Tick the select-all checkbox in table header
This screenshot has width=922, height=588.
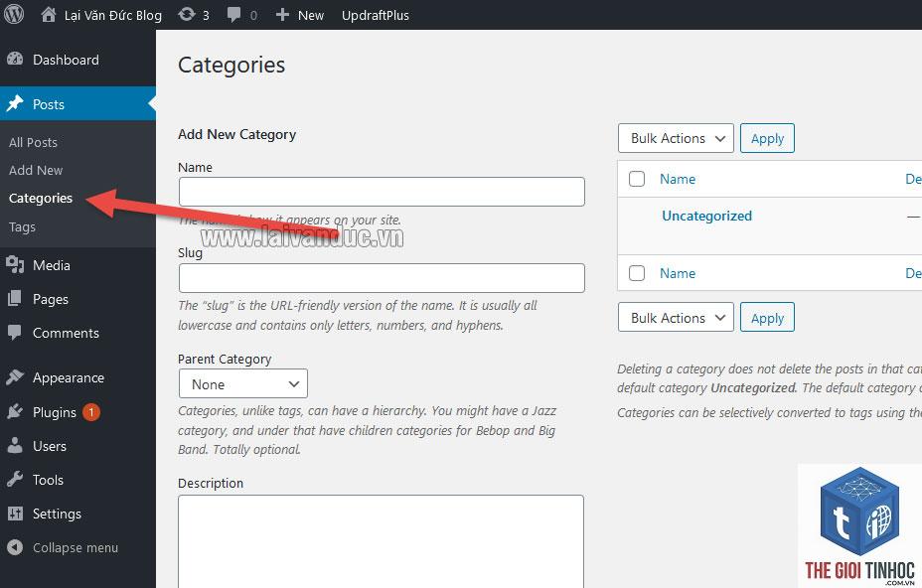click(637, 179)
